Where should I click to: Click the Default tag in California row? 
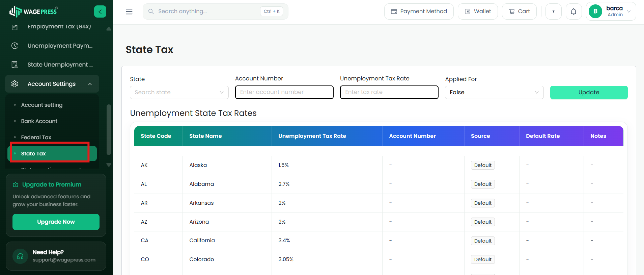pyautogui.click(x=483, y=241)
